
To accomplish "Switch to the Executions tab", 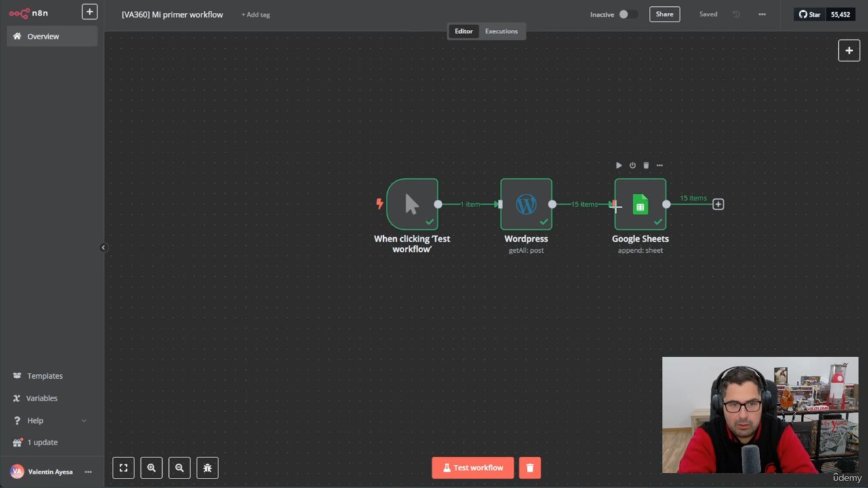I will [x=501, y=31].
